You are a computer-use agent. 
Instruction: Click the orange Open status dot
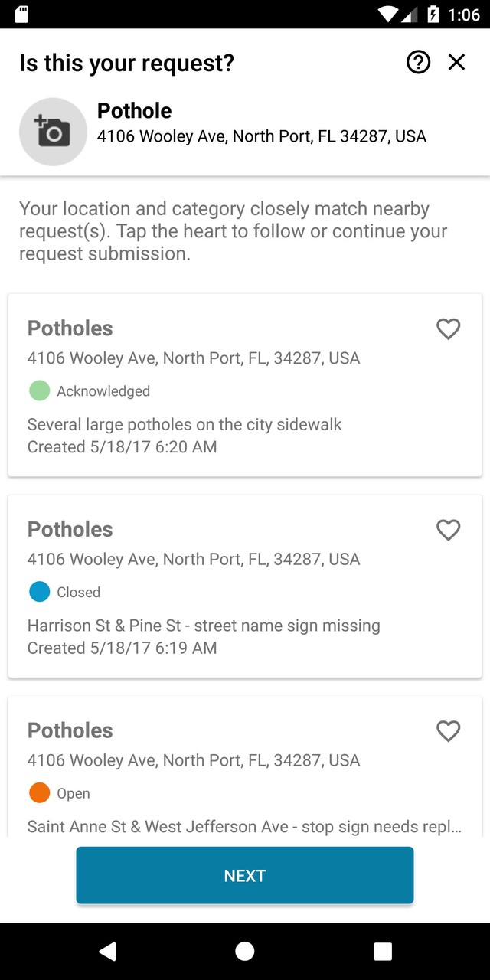point(39,793)
